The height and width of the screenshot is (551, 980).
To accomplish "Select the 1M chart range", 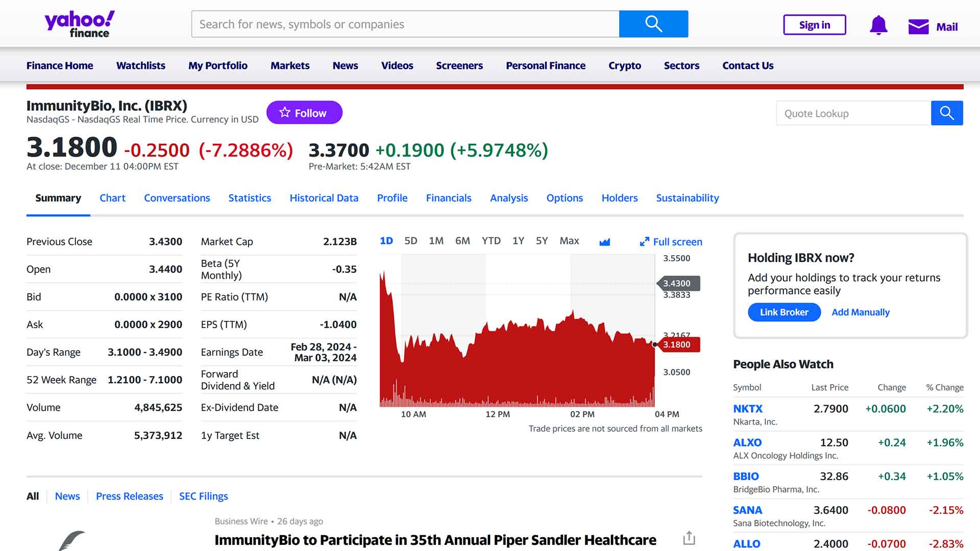I will [x=436, y=241].
